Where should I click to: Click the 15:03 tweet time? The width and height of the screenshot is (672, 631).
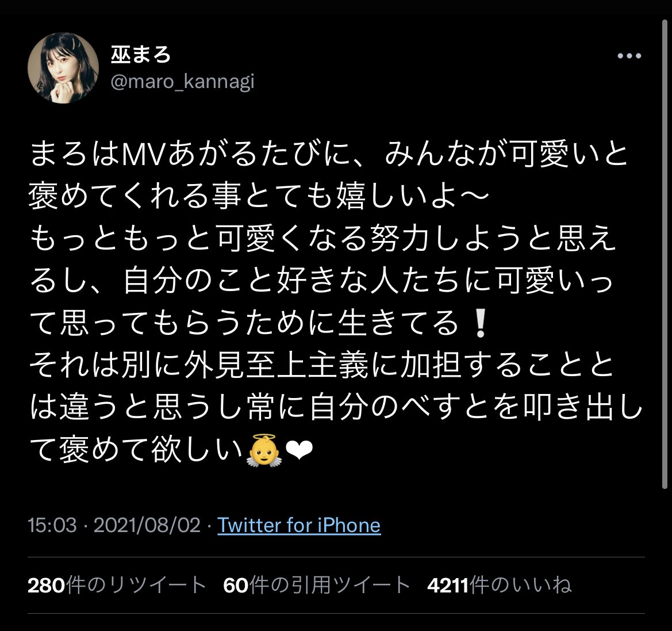(52, 525)
